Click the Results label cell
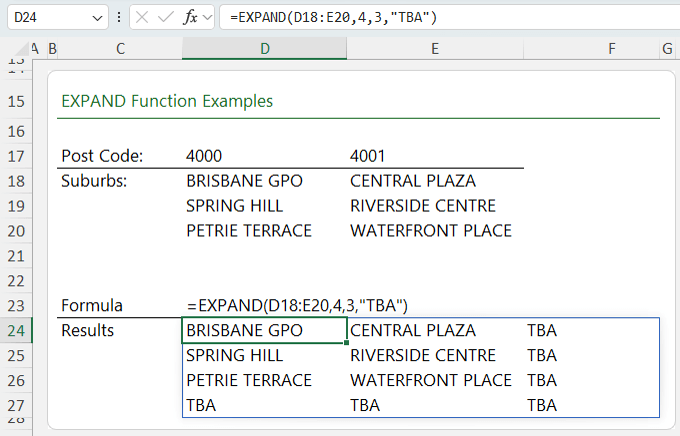This screenshot has height=436, width=680. 88,331
